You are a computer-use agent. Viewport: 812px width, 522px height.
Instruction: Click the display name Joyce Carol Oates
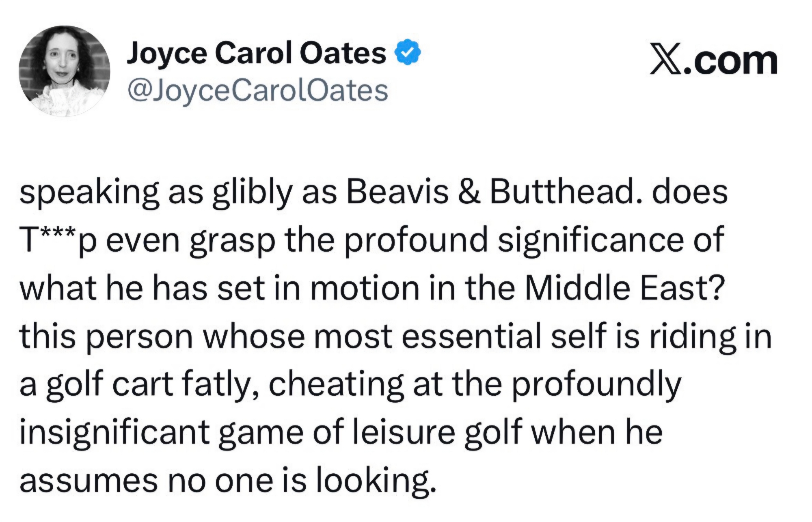[x=256, y=53]
